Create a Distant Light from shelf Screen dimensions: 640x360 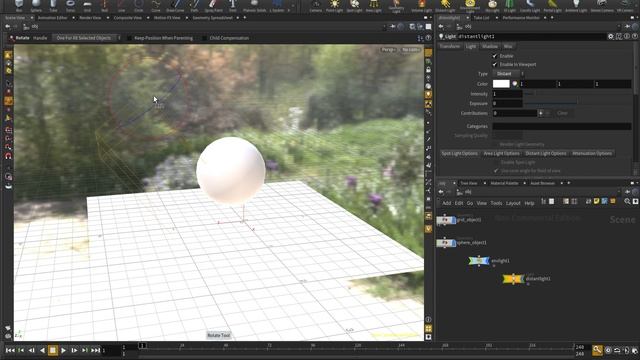pyautogui.click(x=445, y=6)
